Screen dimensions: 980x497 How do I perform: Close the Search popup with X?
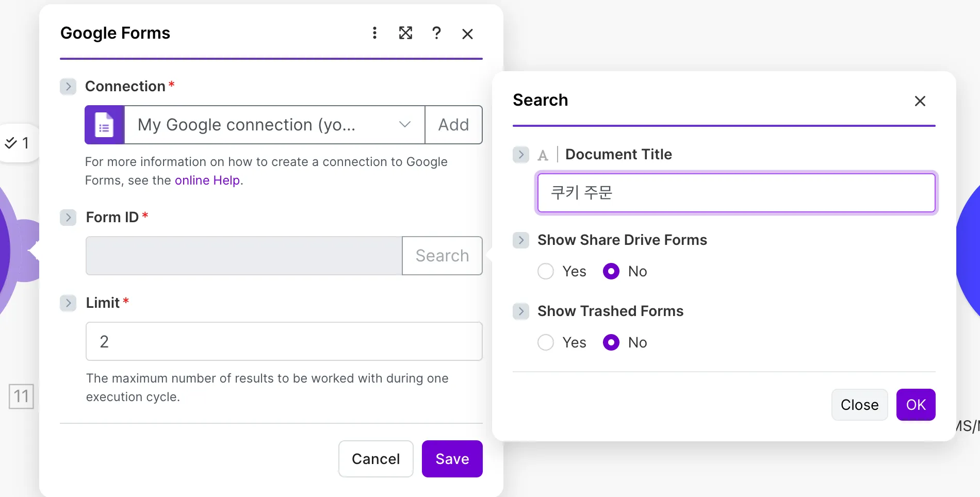pyautogui.click(x=920, y=101)
